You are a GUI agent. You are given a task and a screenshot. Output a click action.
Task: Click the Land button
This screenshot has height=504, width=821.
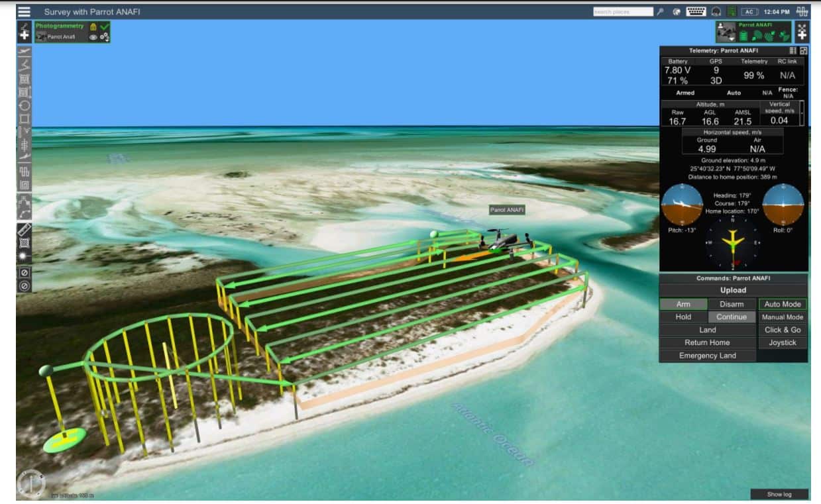(x=708, y=329)
